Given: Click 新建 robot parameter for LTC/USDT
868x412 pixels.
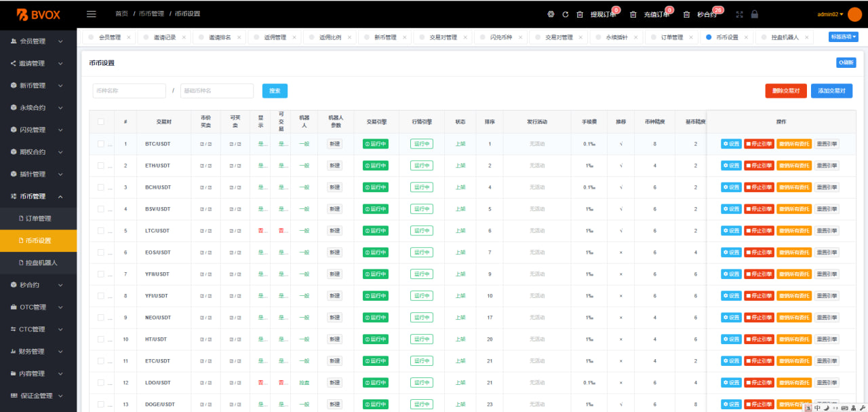Looking at the screenshot, I should pyautogui.click(x=335, y=231).
